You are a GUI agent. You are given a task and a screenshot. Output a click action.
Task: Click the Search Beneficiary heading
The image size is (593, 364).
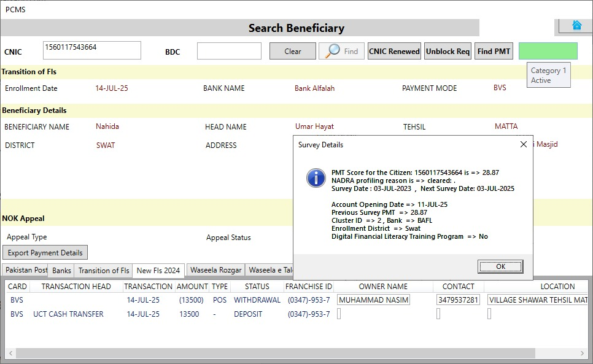pyautogui.click(x=296, y=28)
